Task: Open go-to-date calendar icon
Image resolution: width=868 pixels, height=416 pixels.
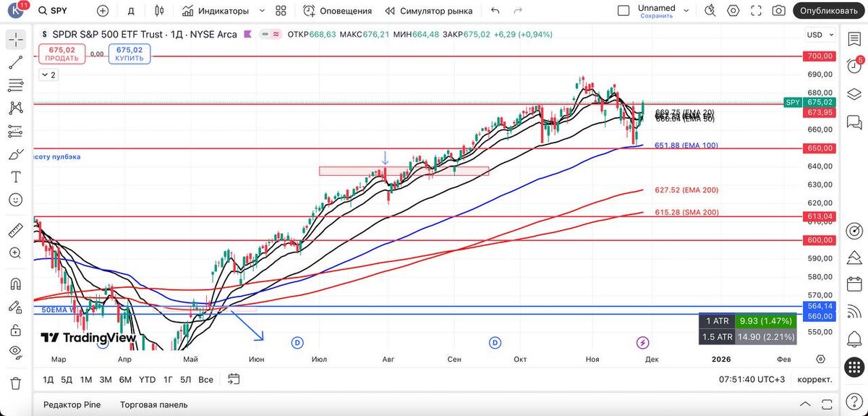Action: (x=233, y=378)
